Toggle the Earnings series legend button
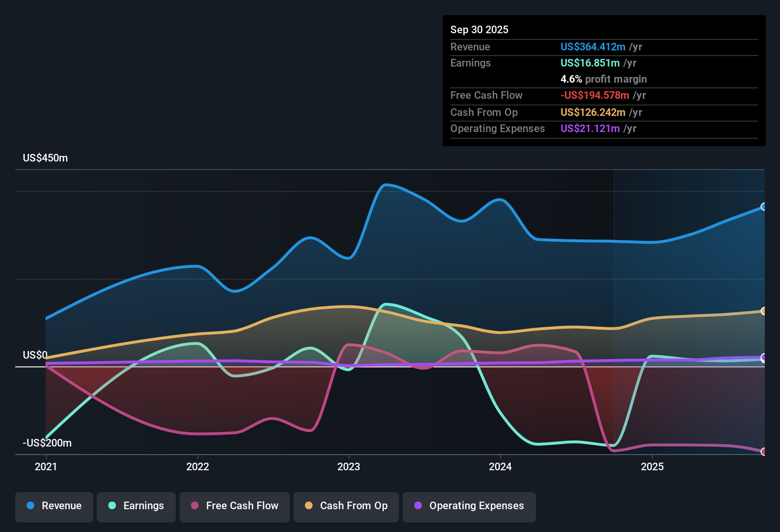This screenshot has height=532, width=780. (x=136, y=506)
